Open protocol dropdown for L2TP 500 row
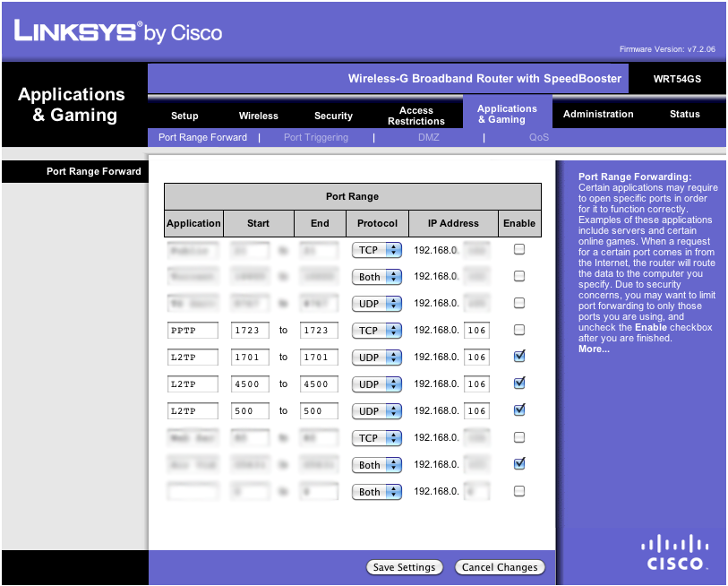The height and width of the screenshot is (586, 728). coord(376,411)
